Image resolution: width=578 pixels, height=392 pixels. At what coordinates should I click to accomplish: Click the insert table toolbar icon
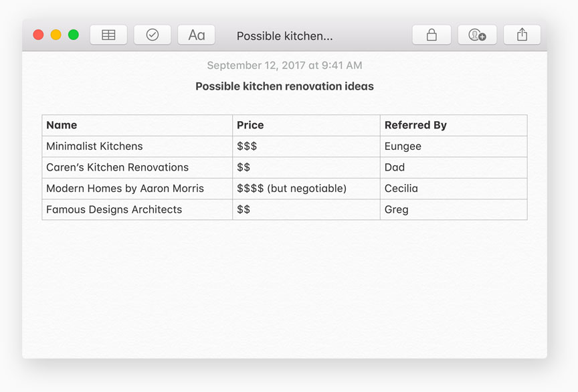(x=108, y=35)
